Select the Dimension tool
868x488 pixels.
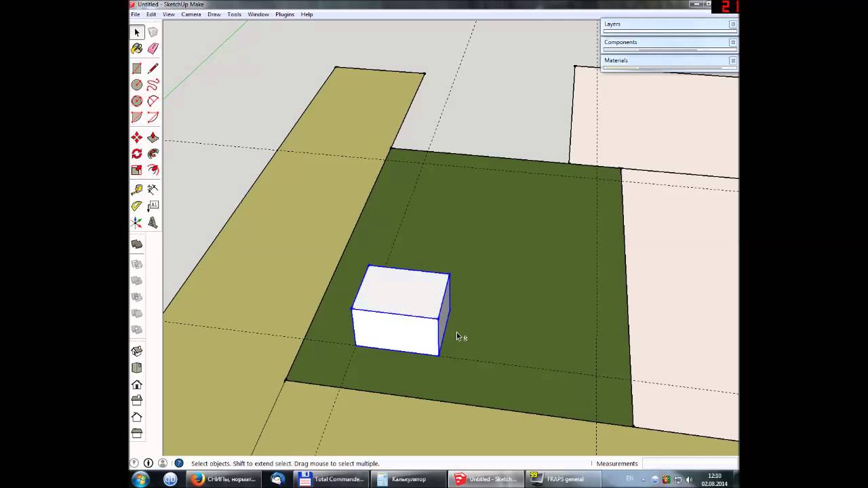click(x=153, y=190)
